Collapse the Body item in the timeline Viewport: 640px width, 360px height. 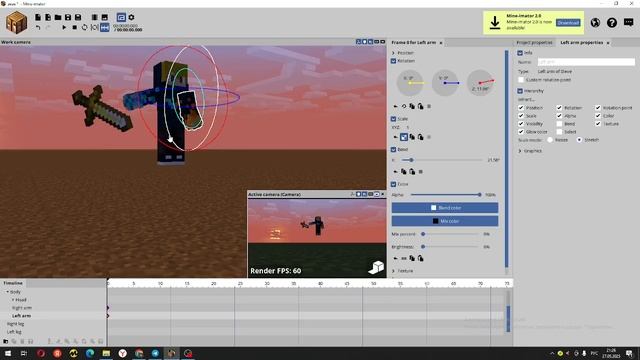pyautogui.click(x=7, y=292)
